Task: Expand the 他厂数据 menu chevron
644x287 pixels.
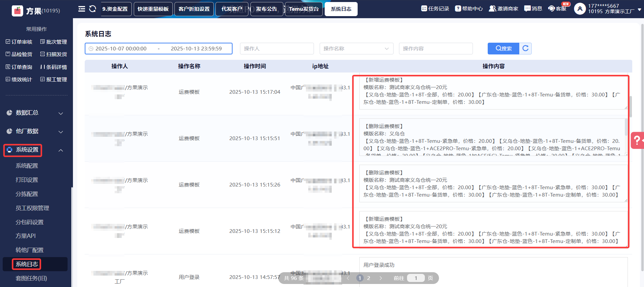Action: pos(61,132)
